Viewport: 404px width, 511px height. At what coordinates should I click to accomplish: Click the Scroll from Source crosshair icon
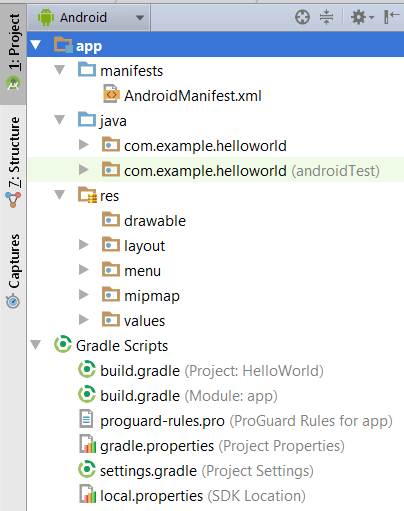(302, 17)
